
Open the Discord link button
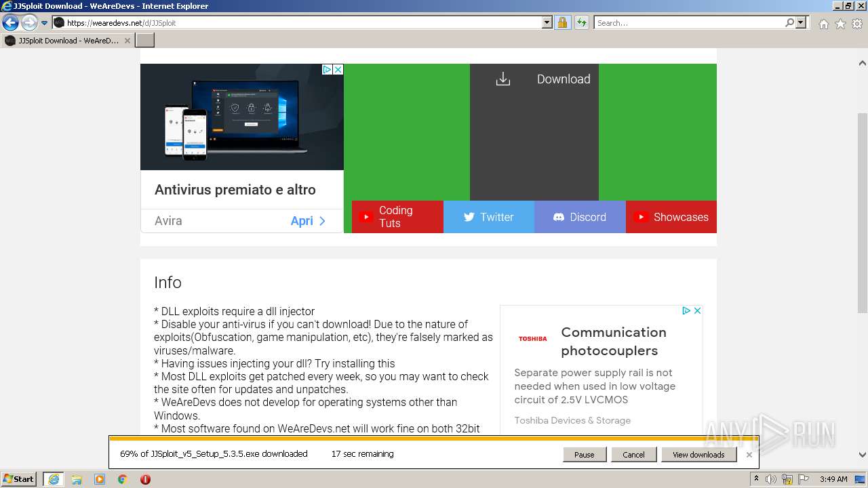[x=580, y=217]
